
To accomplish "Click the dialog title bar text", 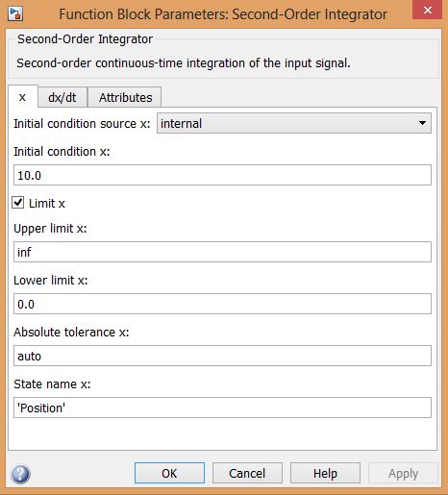I will tap(223, 14).
